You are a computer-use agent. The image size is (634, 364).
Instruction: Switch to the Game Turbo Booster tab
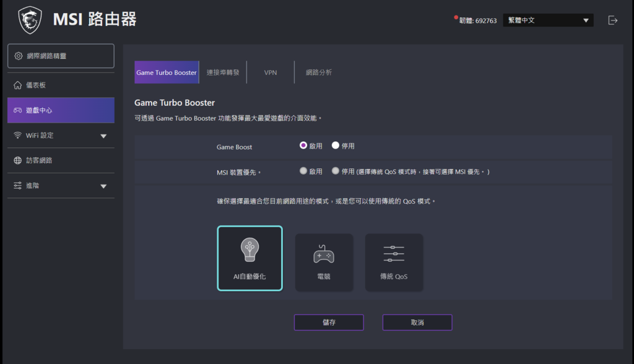[167, 72]
